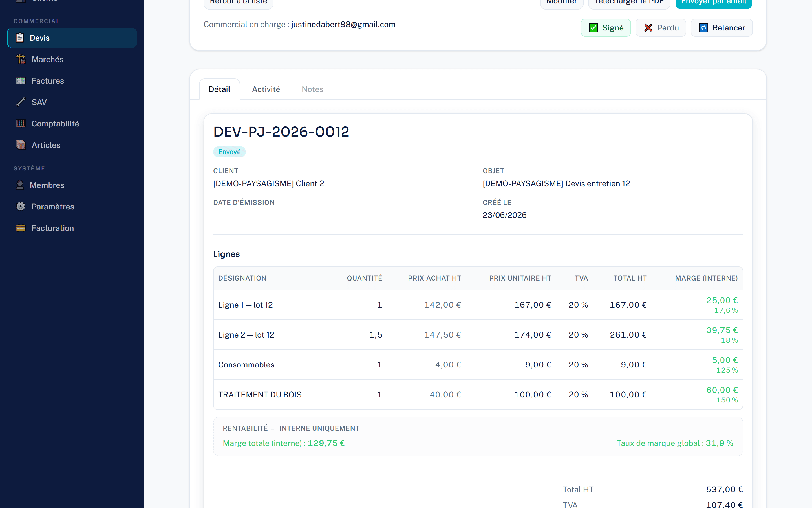Screen dimensions: 812x508
Task: Open Comptabilité in the sidebar
Action: tap(72, 124)
